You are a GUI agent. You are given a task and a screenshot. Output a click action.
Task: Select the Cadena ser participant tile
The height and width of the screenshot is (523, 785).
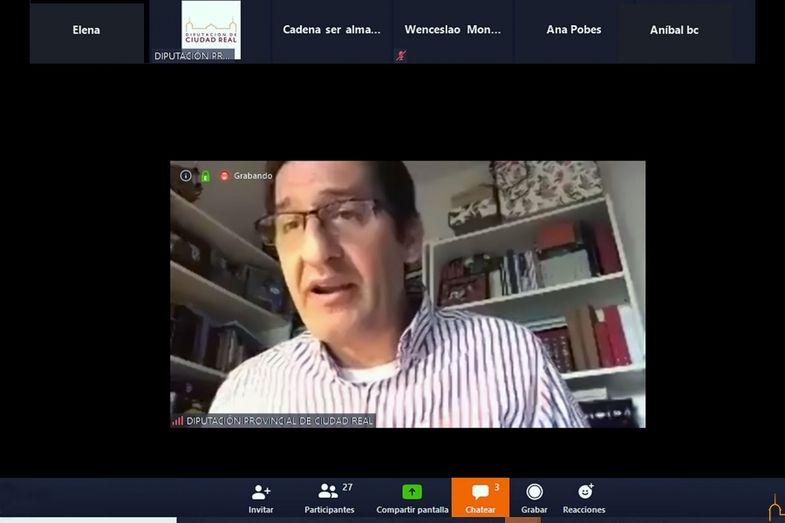point(331,31)
